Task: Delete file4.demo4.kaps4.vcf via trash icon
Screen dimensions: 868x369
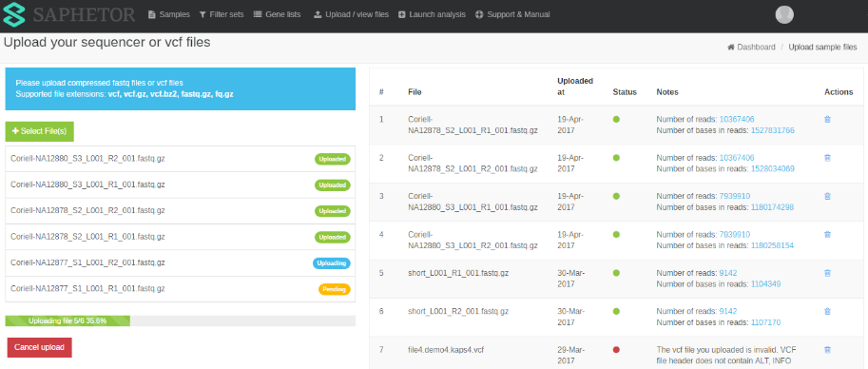Action: [827, 350]
